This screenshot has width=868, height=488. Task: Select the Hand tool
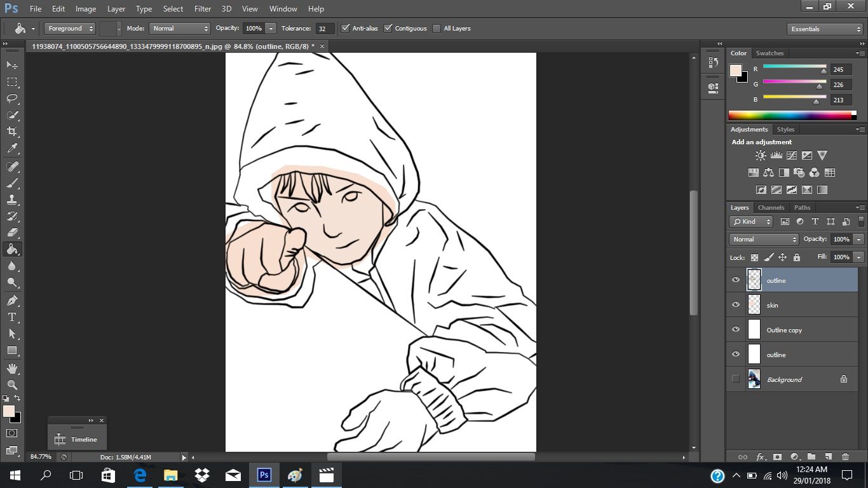pyautogui.click(x=12, y=369)
